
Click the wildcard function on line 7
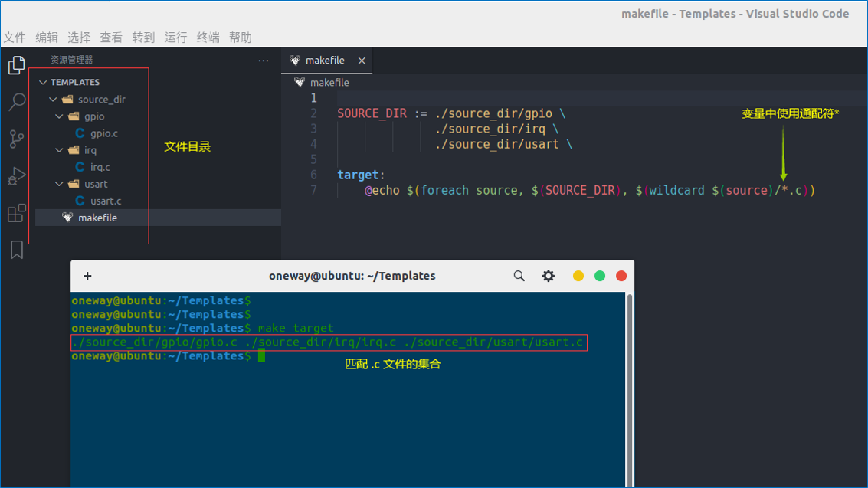point(676,190)
